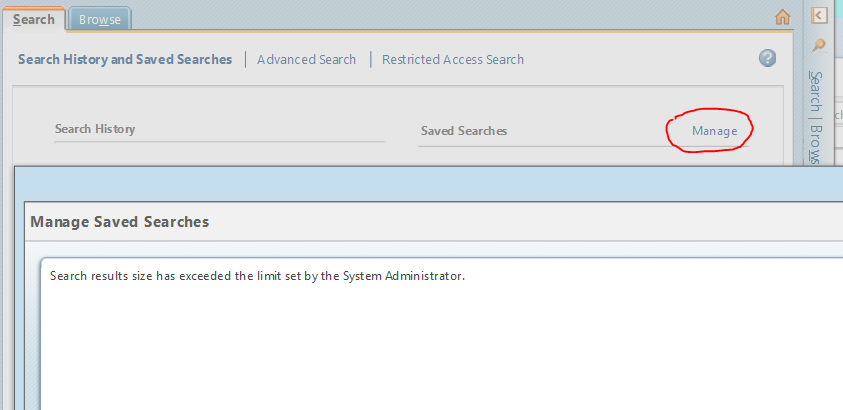Open Advanced Search

pyautogui.click(x=306, y=60)
